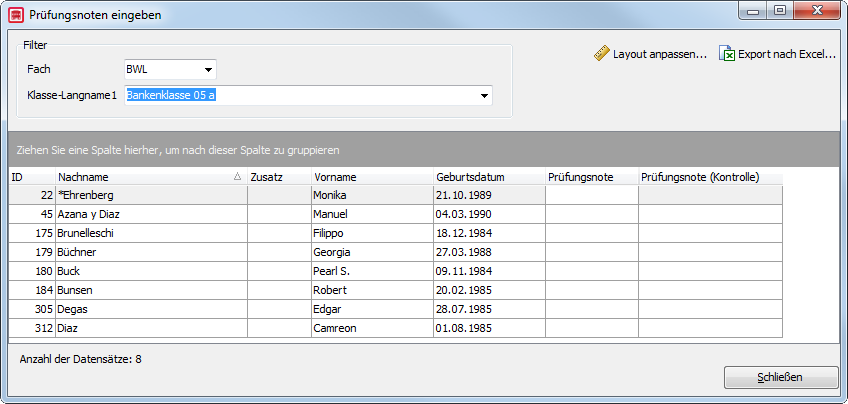Click the red app icon in title bar
The height and width of the screenshot is (404, 848).
click(16, 15)
